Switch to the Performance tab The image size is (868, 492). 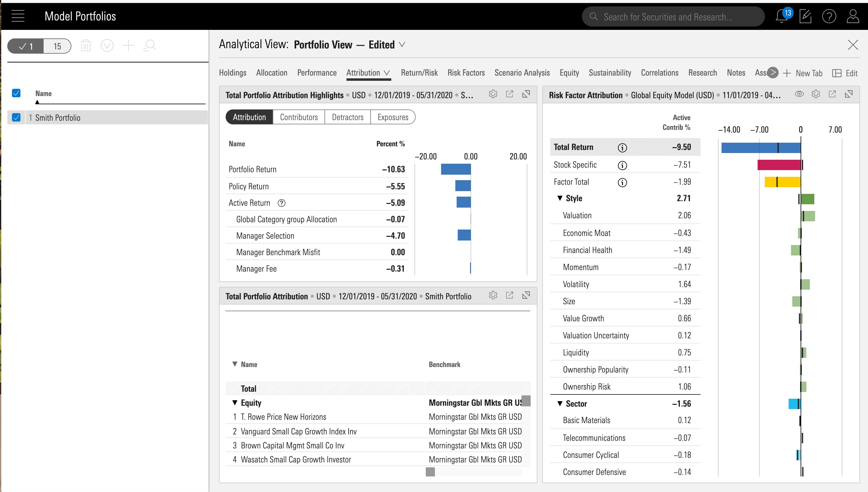click(x=317, y=73)
